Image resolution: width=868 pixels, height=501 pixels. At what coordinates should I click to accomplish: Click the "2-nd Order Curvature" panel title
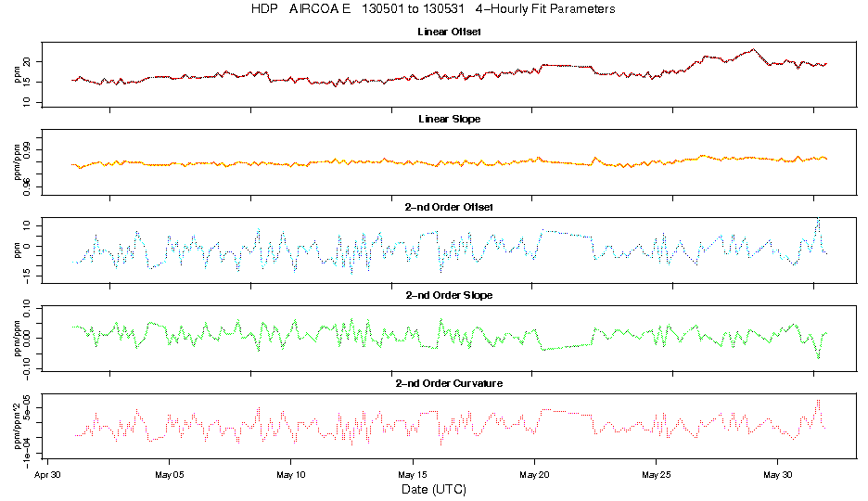coord(449,382)
